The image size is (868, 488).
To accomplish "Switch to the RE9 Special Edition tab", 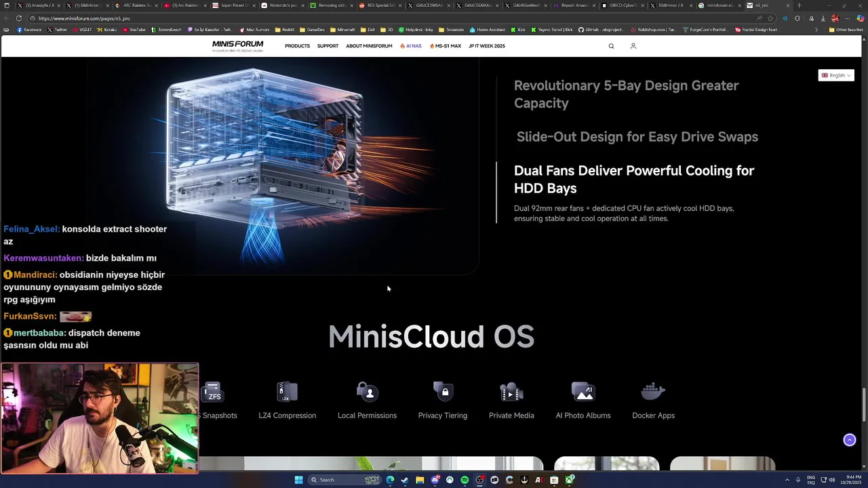I will 380,5.
